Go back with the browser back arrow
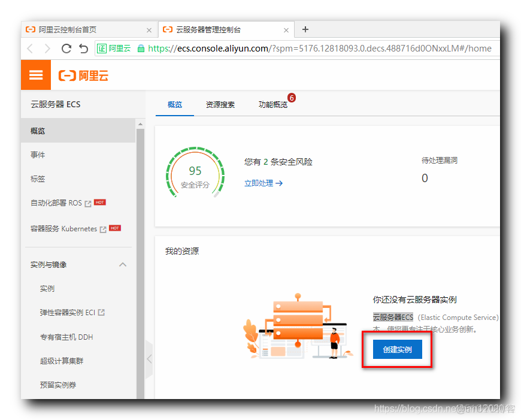The image size is (521, 420). click(30, 49)
